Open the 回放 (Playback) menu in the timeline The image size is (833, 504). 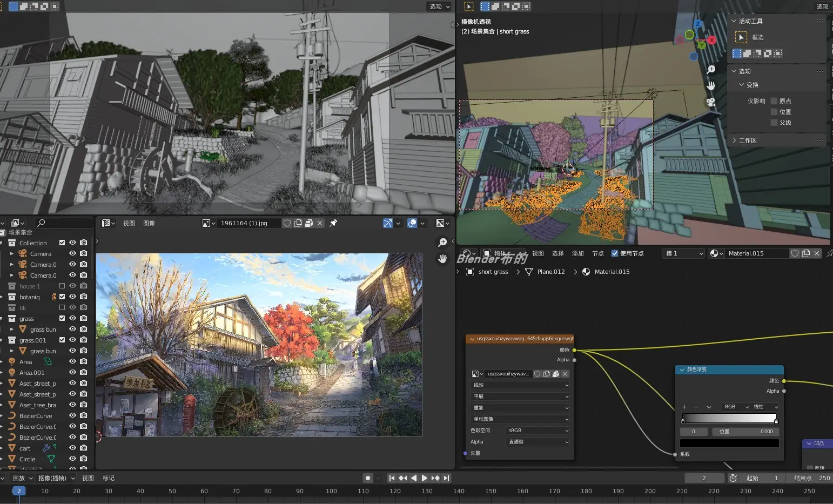22,478
